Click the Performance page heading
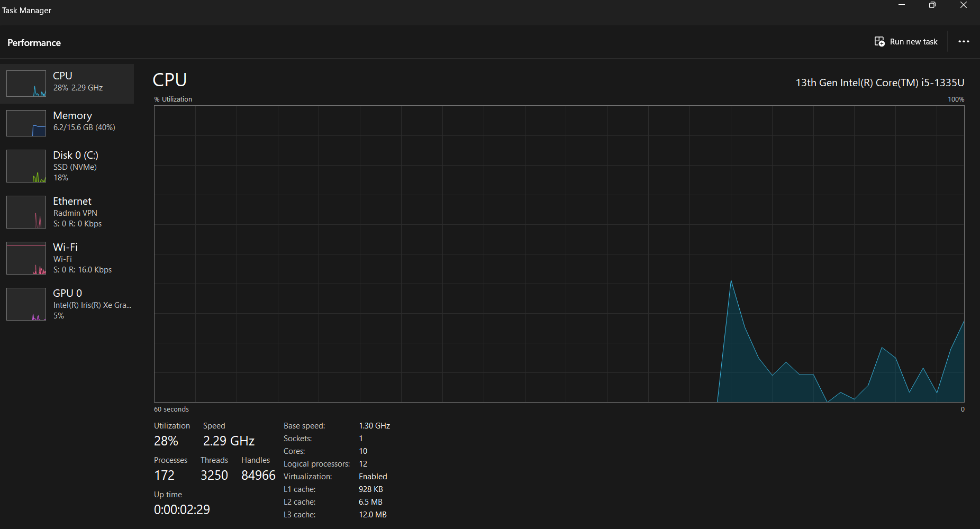The image size is (980, 529). point(34,43)
